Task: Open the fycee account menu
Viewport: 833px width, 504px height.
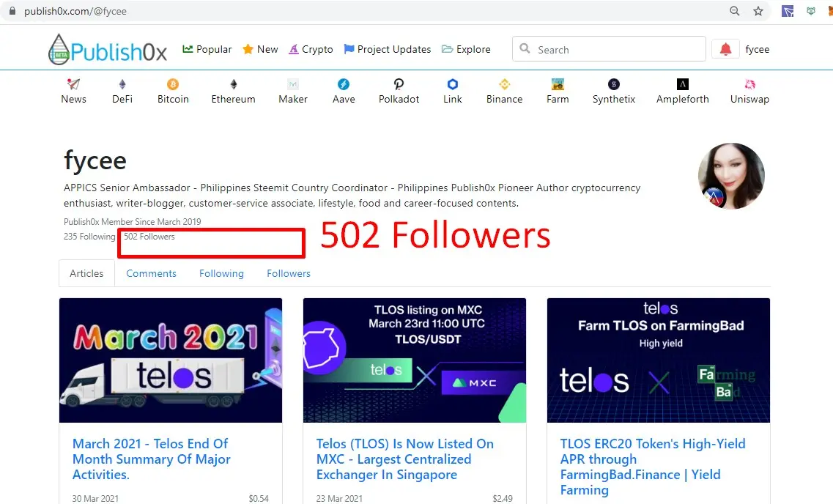Action: point(757,49)
